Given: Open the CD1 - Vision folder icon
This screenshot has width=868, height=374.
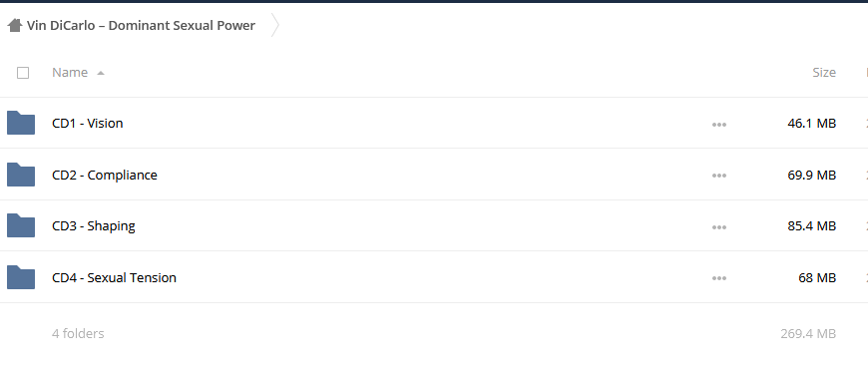Looking at the screenshot, I should [x=21, y=123].
